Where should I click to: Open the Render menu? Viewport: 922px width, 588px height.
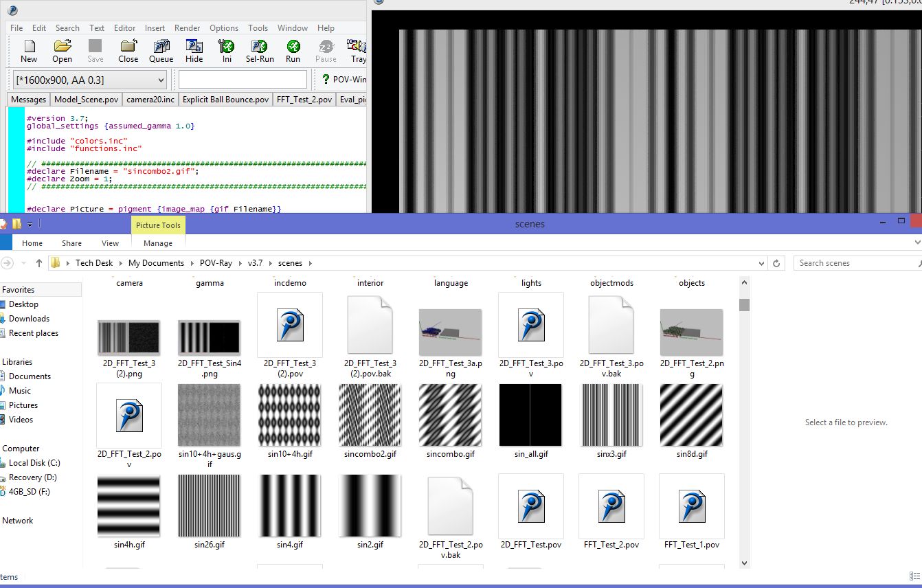tap(187, 28)
